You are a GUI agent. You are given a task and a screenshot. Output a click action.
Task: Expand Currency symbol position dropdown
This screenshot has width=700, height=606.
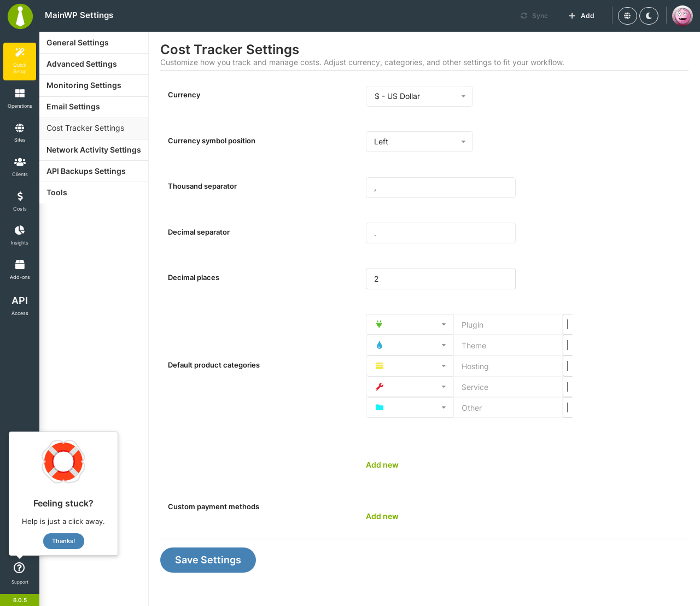click(419, 142)
